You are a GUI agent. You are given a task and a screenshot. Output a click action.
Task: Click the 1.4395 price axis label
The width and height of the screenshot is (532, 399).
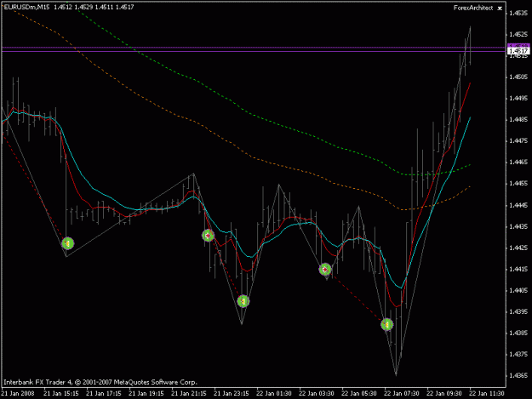(x=518, y=311)
